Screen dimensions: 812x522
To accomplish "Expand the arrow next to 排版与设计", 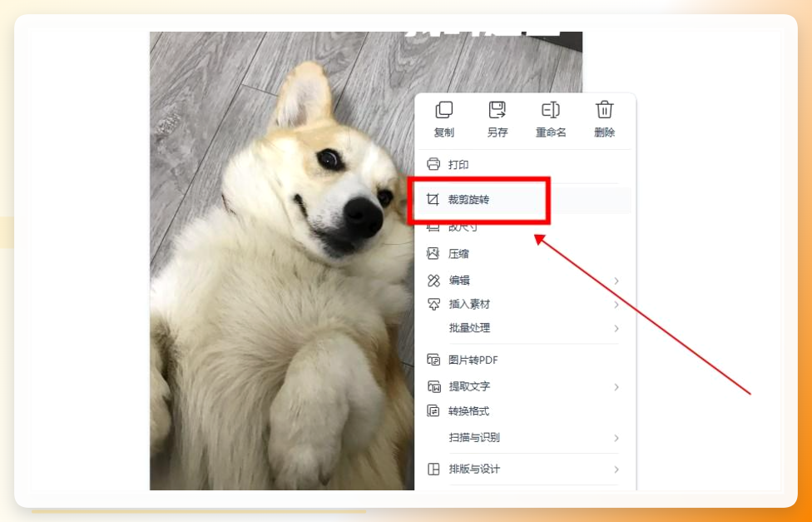I will pos(616,470).
